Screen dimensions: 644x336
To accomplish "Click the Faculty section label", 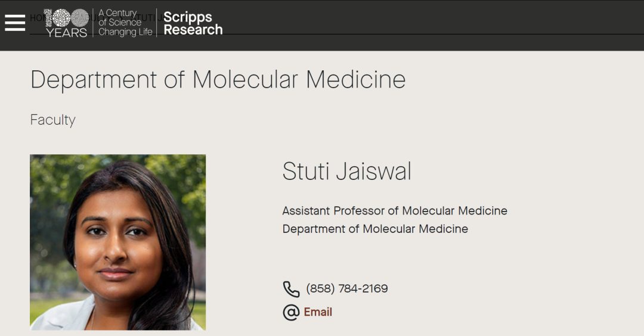I will pyautogui.click(x=53, y=120).
